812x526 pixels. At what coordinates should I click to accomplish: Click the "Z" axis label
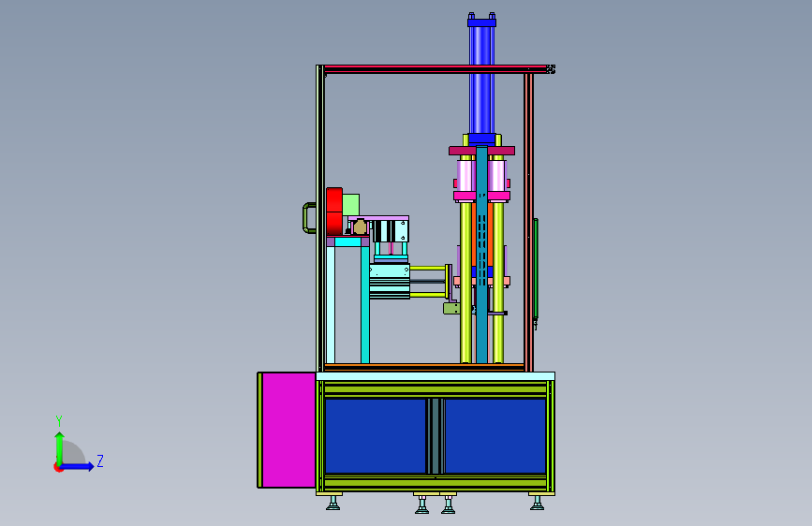(x=100, y=460)
